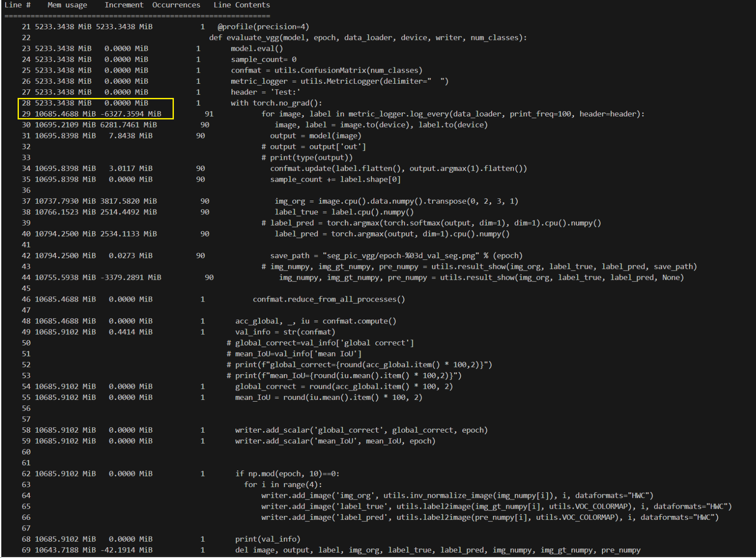Click 'acc_global, _, iu = confmat.compute()' line

point(316,321)
